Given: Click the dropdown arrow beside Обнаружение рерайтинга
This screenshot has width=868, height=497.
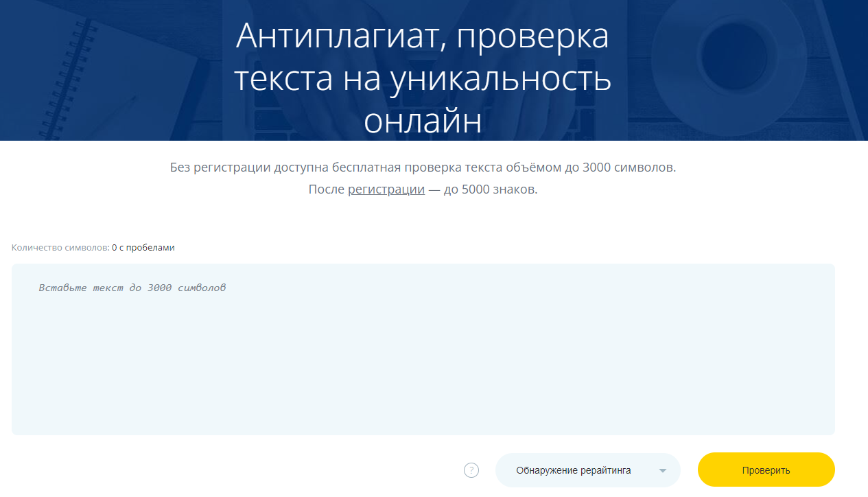Looking at the screenshot, I should [x=662, y=471].
